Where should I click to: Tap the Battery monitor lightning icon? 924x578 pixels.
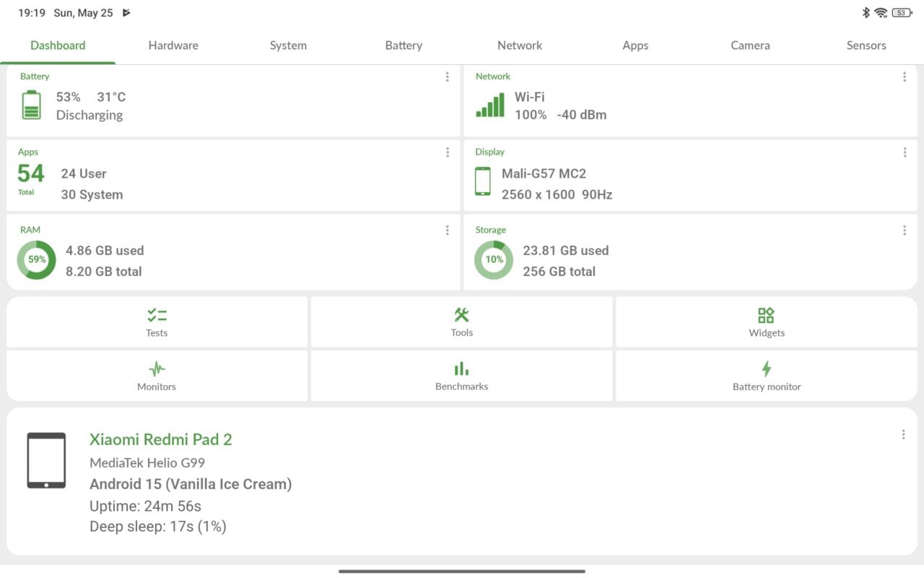point(766,368)
